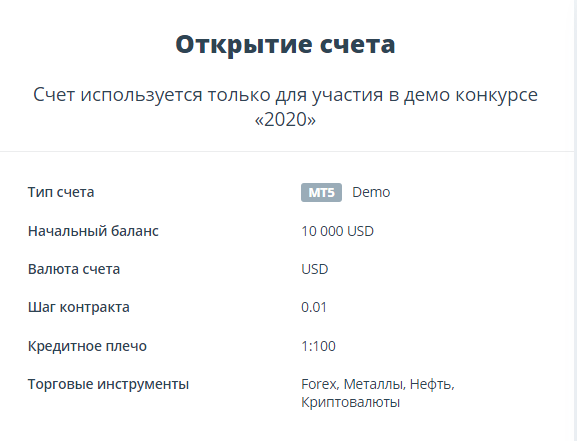Click the MT5 badge icon

pos(321,193)
